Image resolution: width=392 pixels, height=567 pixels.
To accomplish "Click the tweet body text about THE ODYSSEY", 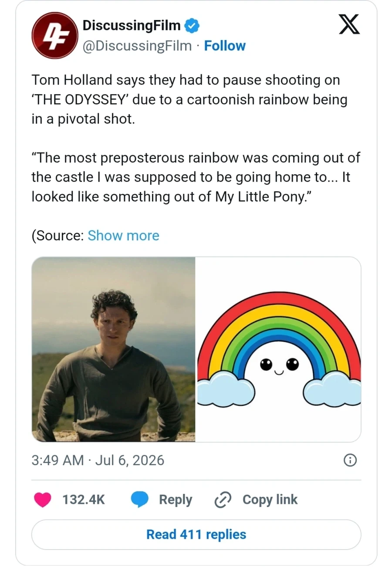I will (x=190, y=100).
